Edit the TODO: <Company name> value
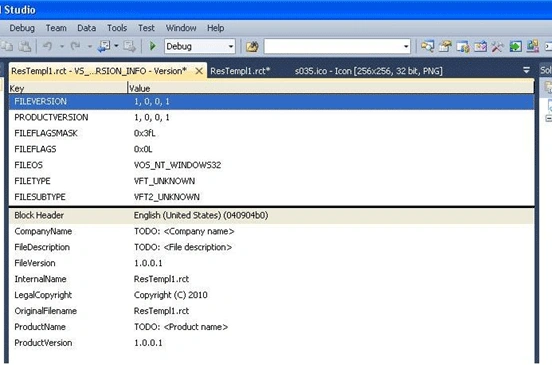 click(184, 231)
